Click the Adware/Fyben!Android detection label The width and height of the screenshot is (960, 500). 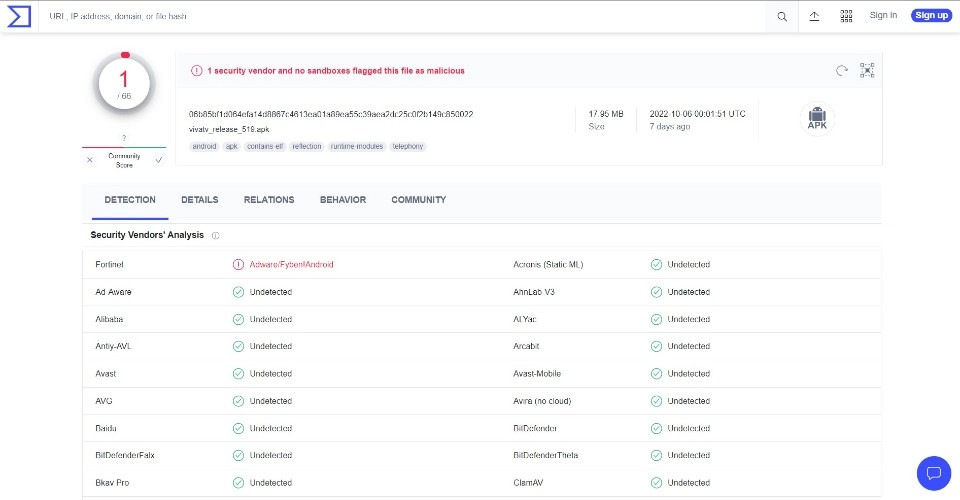point(291,264)
